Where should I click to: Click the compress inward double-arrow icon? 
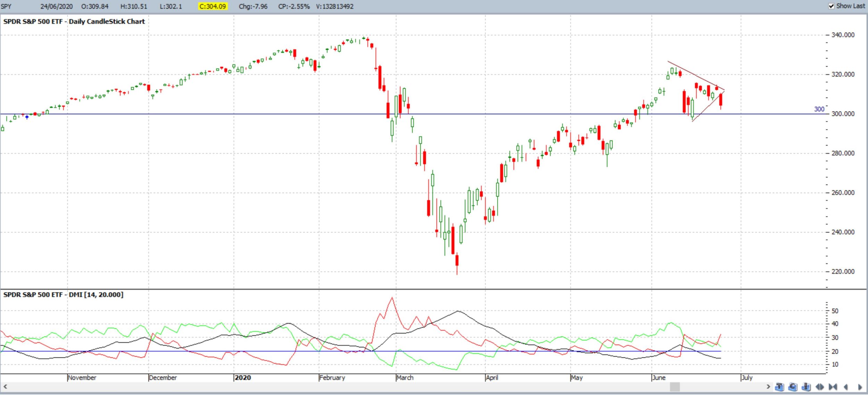tap(833, 387)
